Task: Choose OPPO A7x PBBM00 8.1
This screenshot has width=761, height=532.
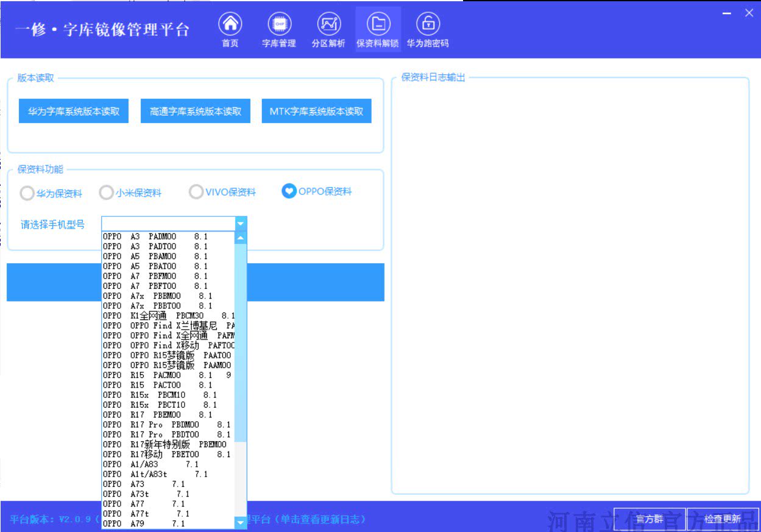Action: point(168,296)
